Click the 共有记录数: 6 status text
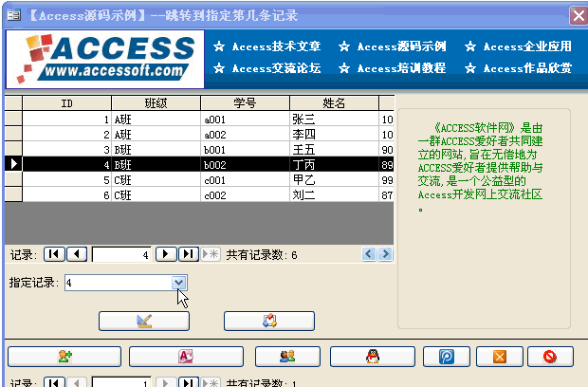The image size is (588, 387). 262,255
